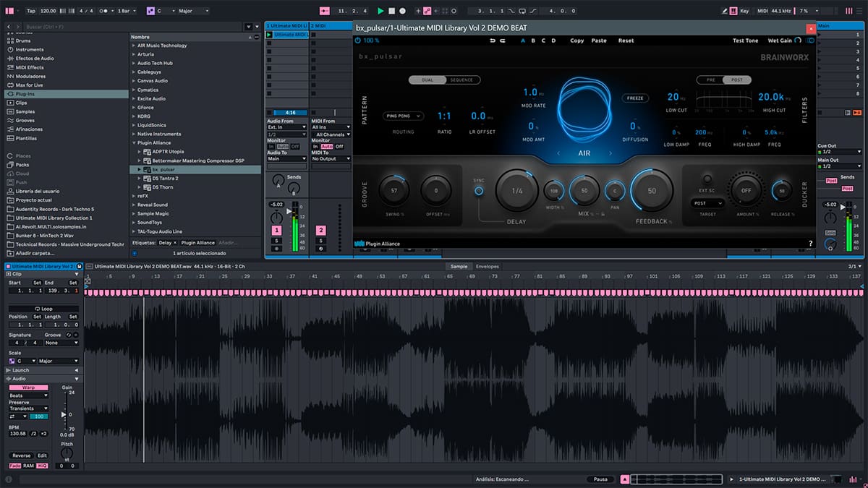
Task: Open the All Channels MIDI dropdown
Action: point(332,134)
